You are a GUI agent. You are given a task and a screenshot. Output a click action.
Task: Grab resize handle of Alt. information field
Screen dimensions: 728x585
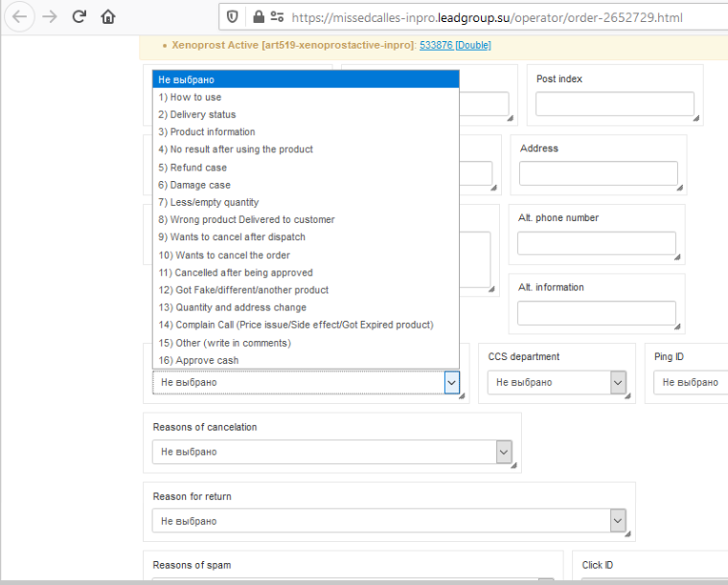pyautogui.click(x=677, y=326)
